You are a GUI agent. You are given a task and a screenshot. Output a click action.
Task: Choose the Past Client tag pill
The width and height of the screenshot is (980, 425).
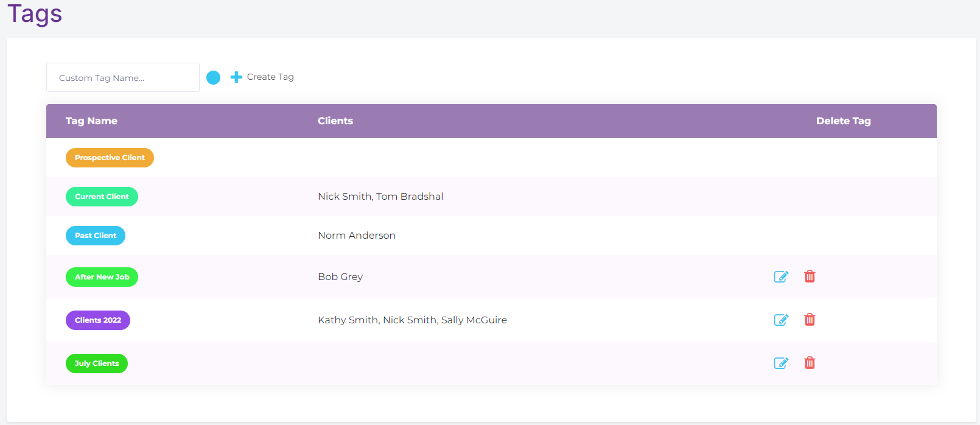96,236
